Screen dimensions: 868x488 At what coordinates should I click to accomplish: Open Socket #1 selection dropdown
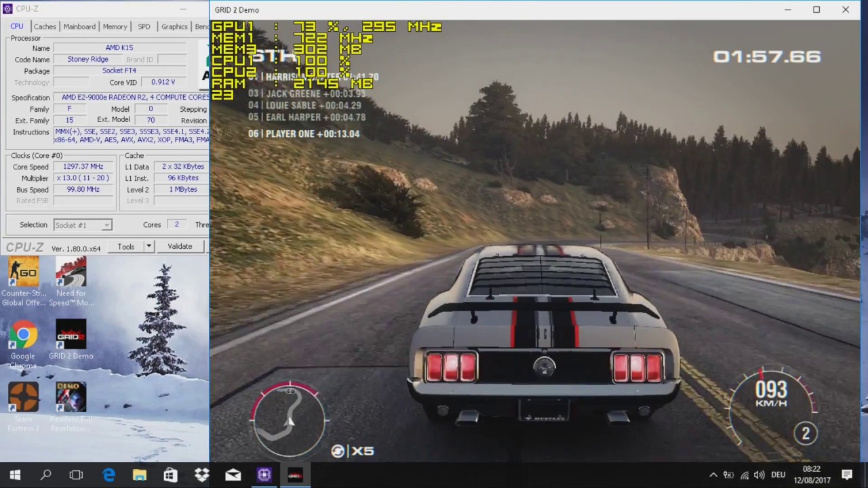click(82, 225)
